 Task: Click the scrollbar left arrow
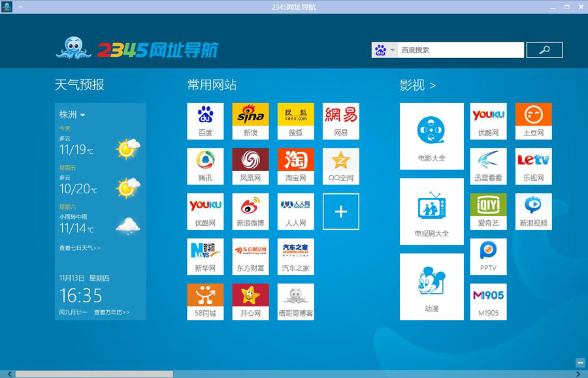click(x=9, y=374)
